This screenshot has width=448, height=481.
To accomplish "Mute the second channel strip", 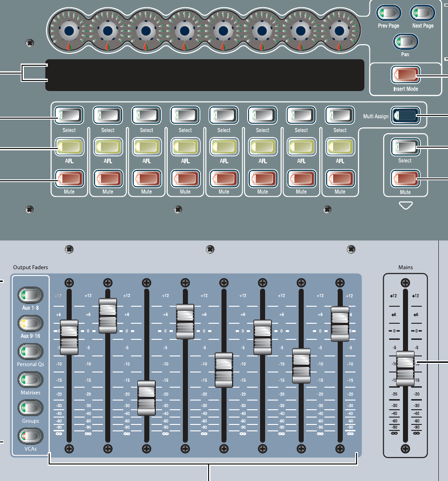I will (x=108, y=178).
